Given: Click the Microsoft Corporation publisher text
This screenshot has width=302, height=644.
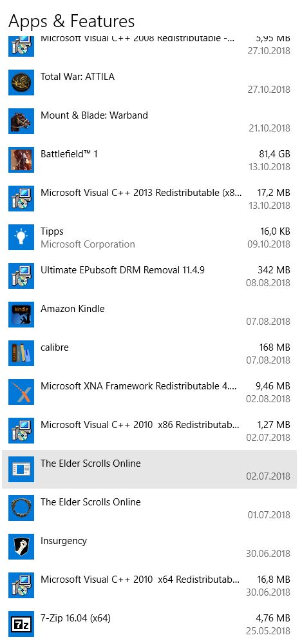Looking at the screenshot, I should click(88, 244).
